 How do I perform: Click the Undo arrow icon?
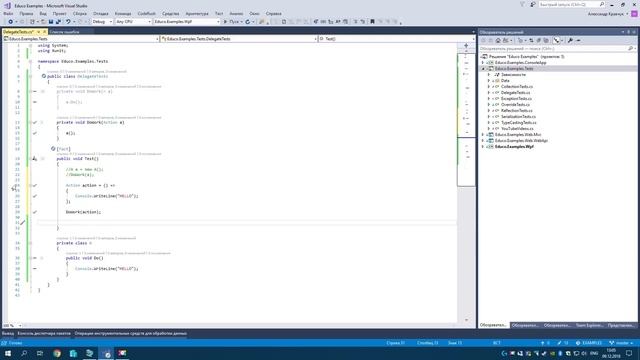(x=68, y=22)
